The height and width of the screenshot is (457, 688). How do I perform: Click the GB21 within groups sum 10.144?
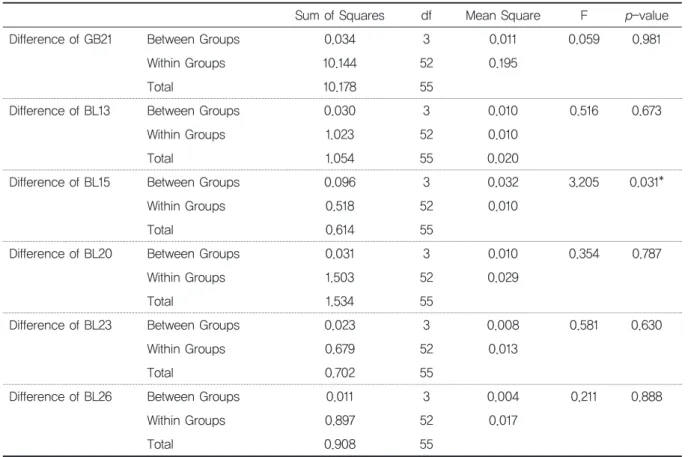coord(340,64)
